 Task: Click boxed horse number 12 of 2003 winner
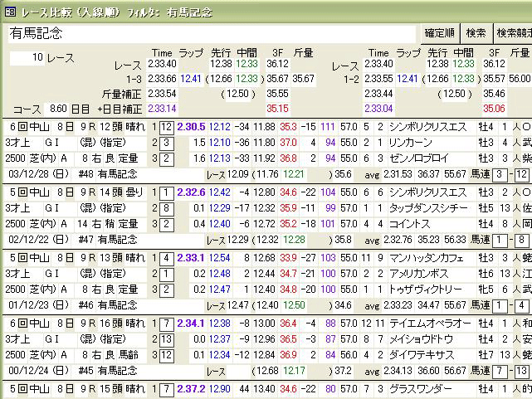[x=167, y=128]
